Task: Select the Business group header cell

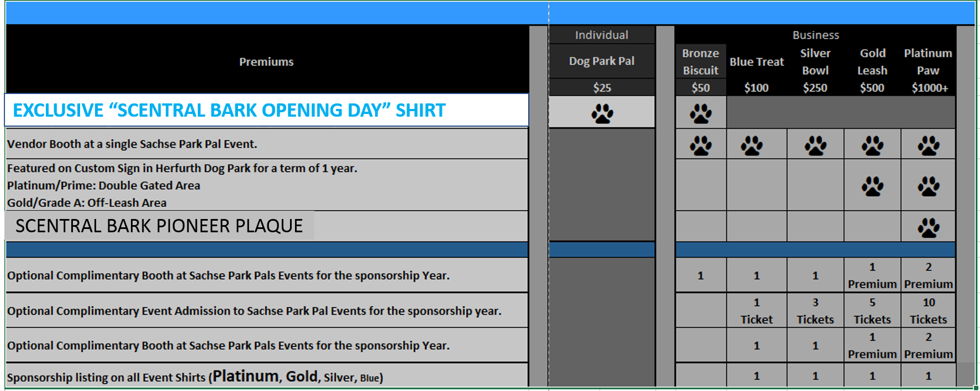Action: tap(815, 35)
